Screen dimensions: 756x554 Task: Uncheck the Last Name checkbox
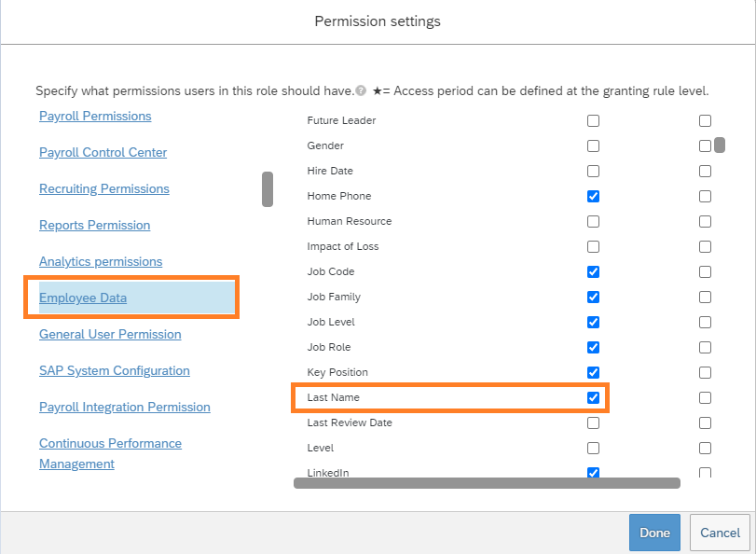click(593, 397)
